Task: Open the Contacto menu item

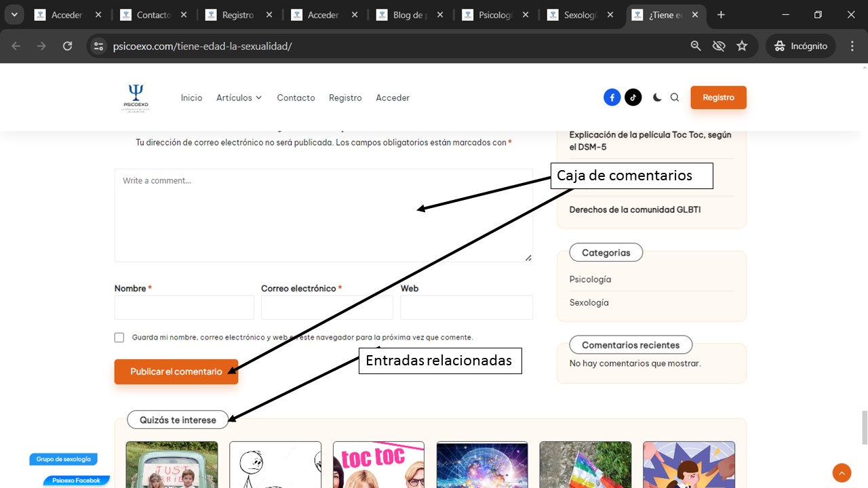Action: (x=296, y=98)
